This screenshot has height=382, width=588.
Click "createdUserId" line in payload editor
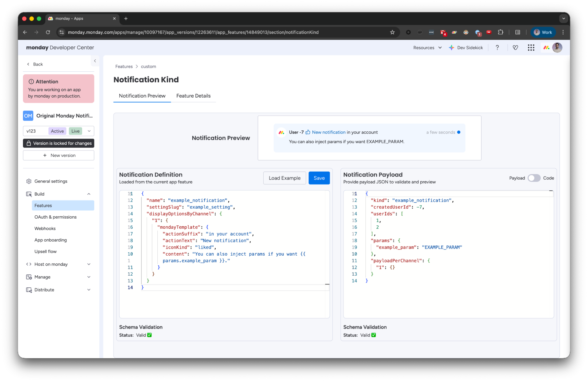tap(397, 207)
